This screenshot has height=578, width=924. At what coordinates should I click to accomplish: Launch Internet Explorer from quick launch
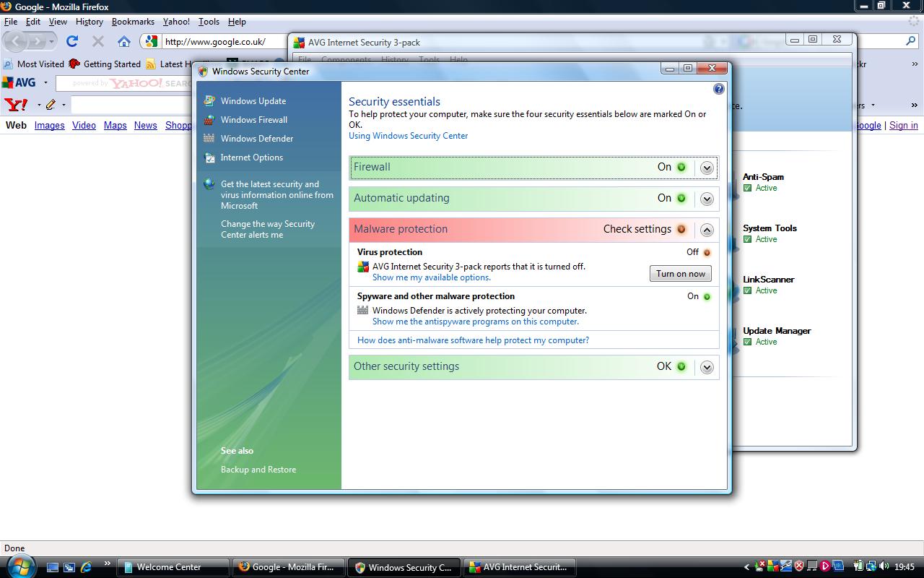click(x=87, y=567)
